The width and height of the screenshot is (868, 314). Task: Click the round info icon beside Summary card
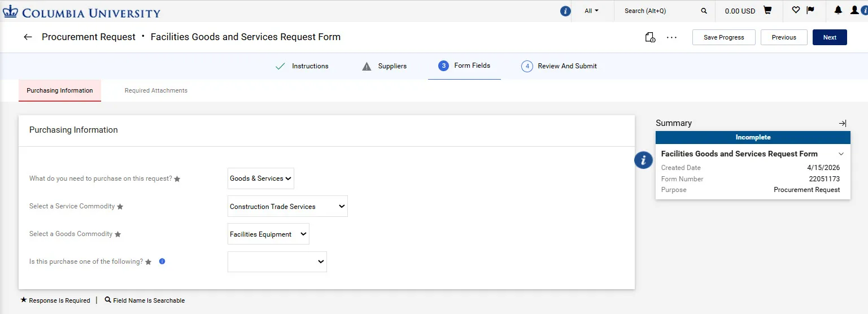[x=644, y=160]
